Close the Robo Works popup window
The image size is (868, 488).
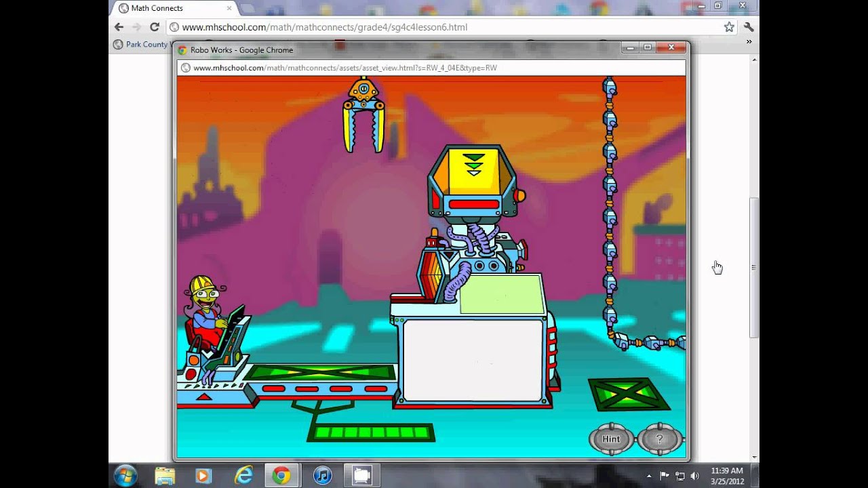[671, 47]
